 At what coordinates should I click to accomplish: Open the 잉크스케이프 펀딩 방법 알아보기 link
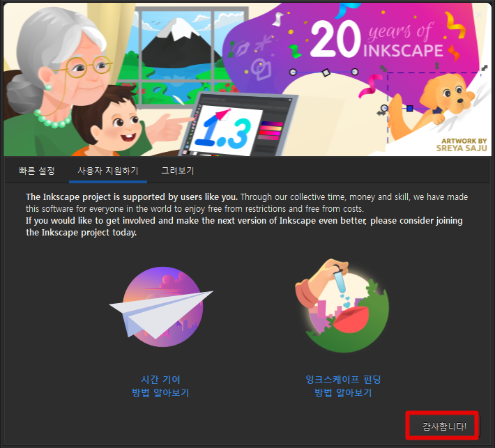343,386
